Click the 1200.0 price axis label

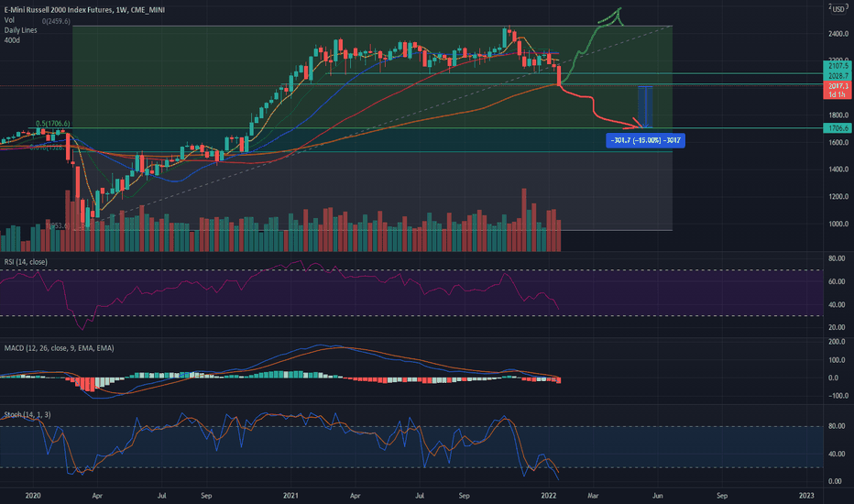click(838, 197)
